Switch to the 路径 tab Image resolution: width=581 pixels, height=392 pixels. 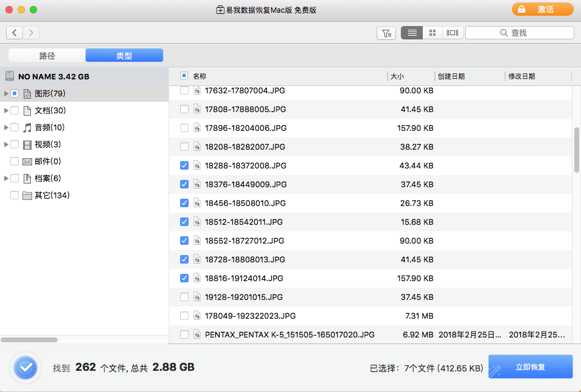tap(46, 55)
